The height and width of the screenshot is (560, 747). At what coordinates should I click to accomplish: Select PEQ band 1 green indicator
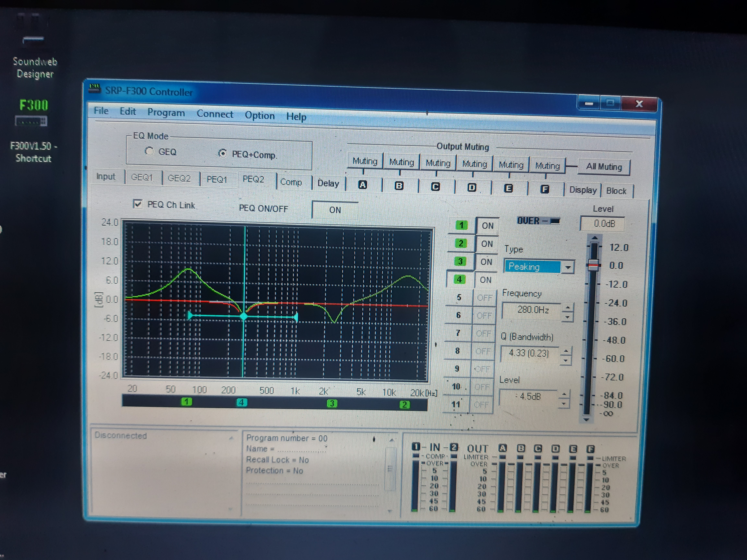461,225
